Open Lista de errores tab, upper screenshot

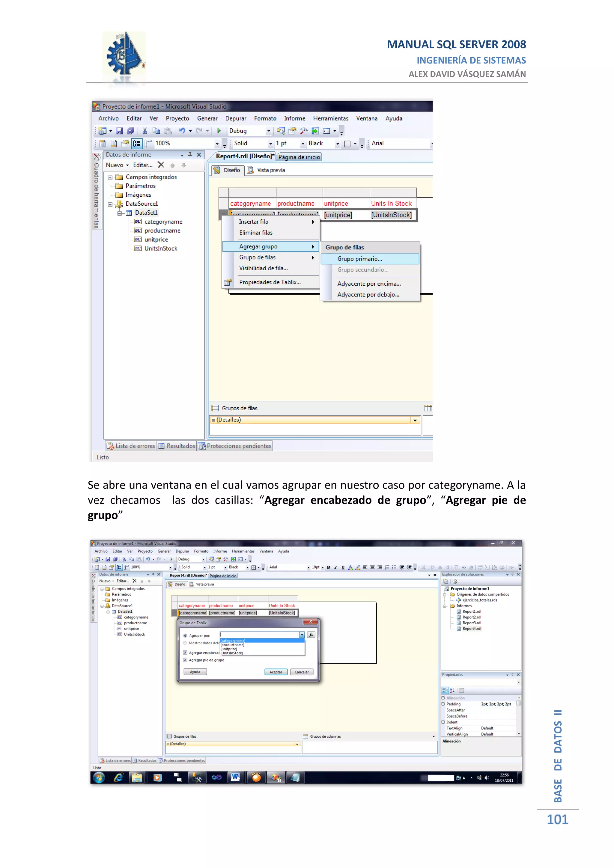[131, 446]
